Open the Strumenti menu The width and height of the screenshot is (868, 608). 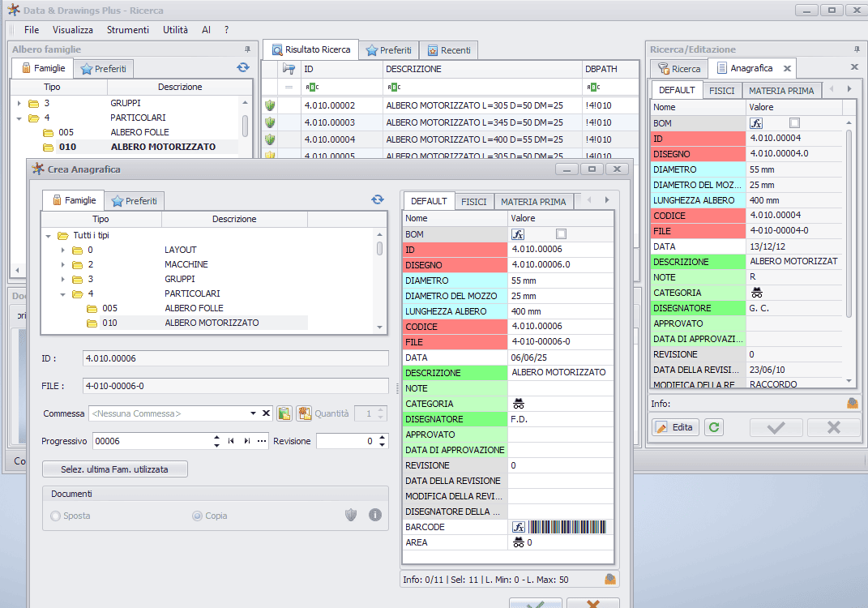click(128, 30)
